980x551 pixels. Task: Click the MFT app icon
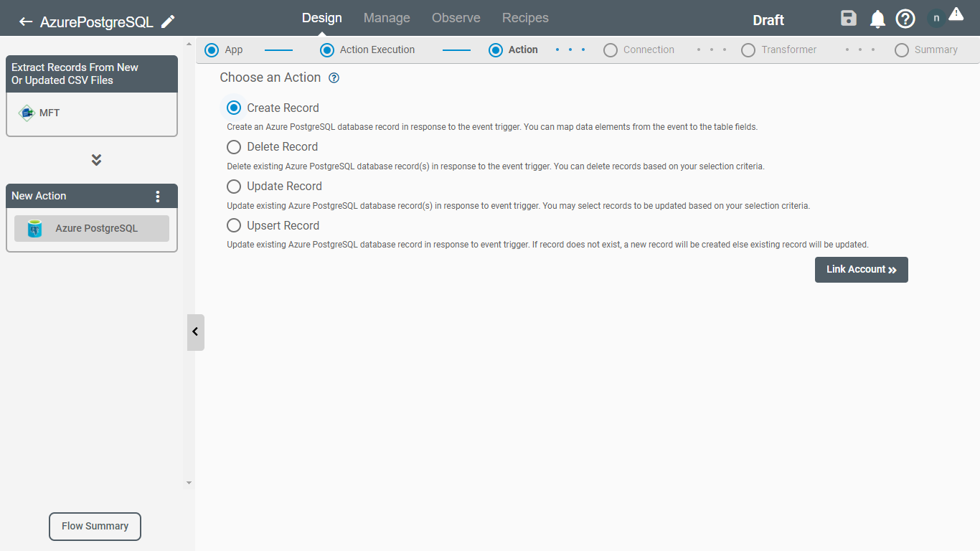[x=27, y=113]
